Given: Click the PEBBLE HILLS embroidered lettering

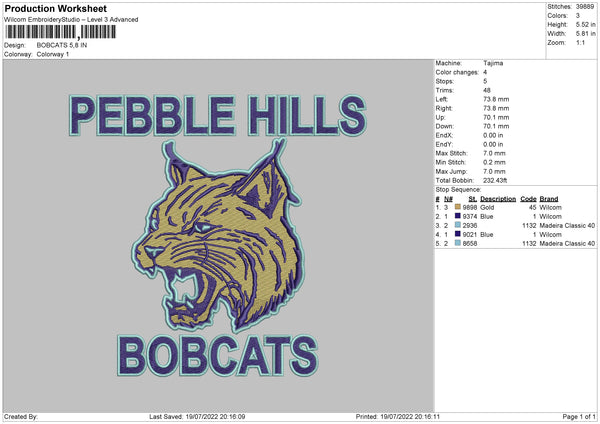Looking at the screenshot, I should 218,115.
